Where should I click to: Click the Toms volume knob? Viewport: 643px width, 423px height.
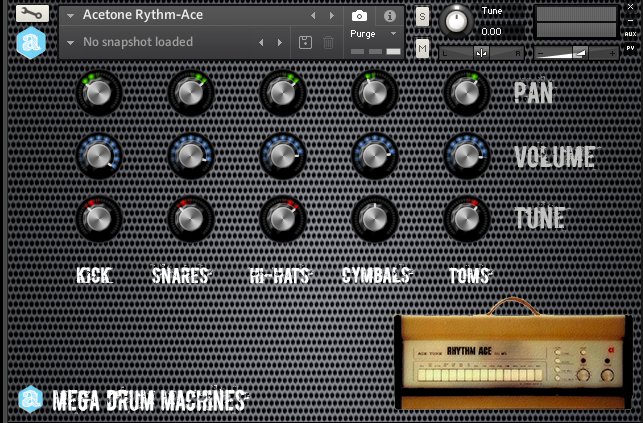point(467,156)
